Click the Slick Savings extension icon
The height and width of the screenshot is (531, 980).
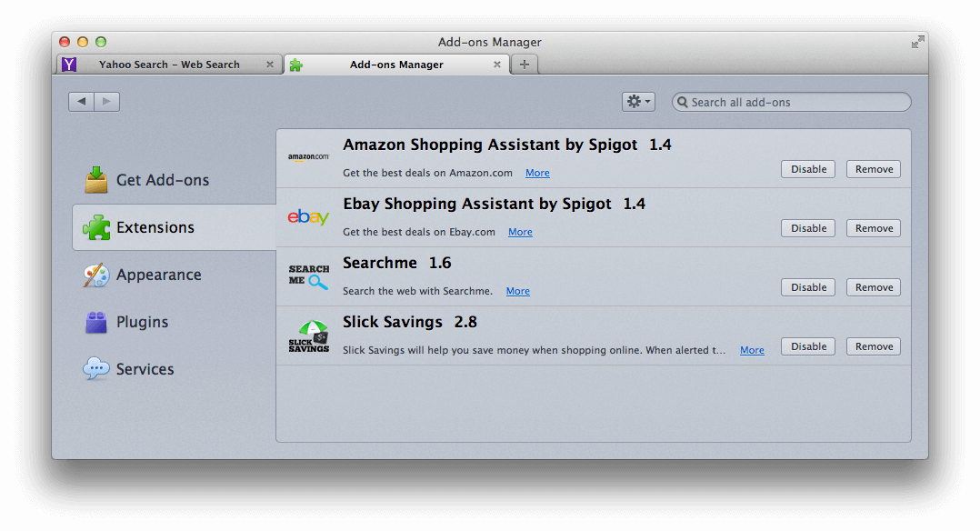tap(308, 336)
